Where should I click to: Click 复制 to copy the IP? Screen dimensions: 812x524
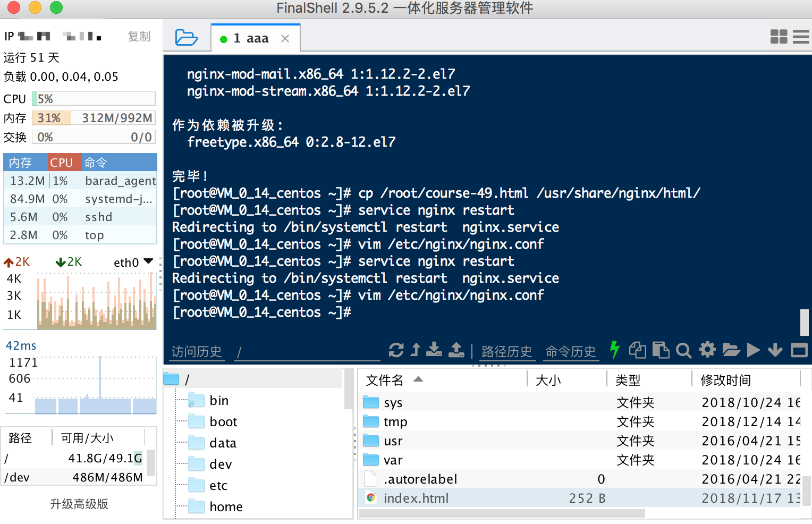pyautogui.click(x=139, y=36)
